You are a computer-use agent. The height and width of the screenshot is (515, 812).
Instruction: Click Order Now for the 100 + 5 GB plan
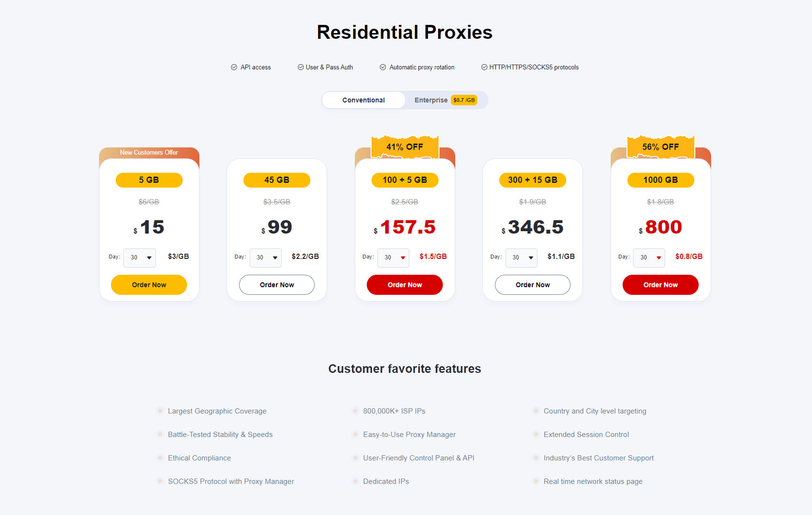(405, 284)
